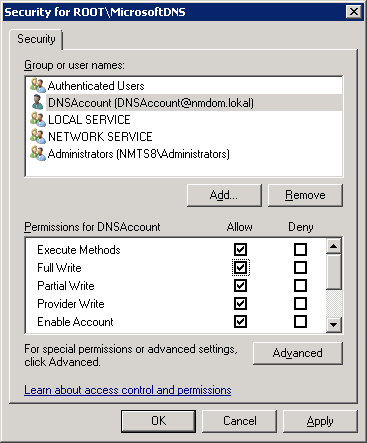Viewport: 367px width, 443px height.
Task: Click the NETWORK SERVICE group icon
Action: pyautogui.click(x=38, y=136)
